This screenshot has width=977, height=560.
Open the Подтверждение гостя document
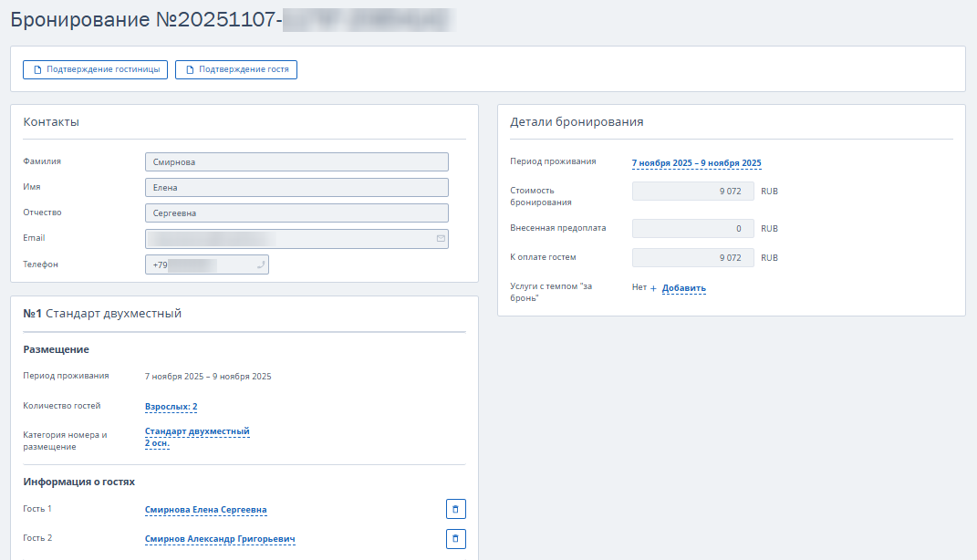click(x=236, y=69)
